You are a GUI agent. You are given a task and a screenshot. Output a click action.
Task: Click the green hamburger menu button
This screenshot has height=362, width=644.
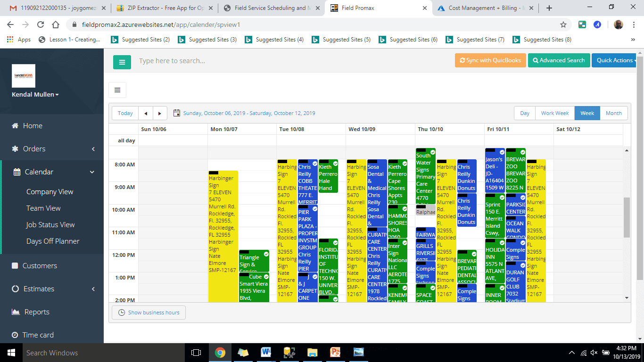click(122, 62)
